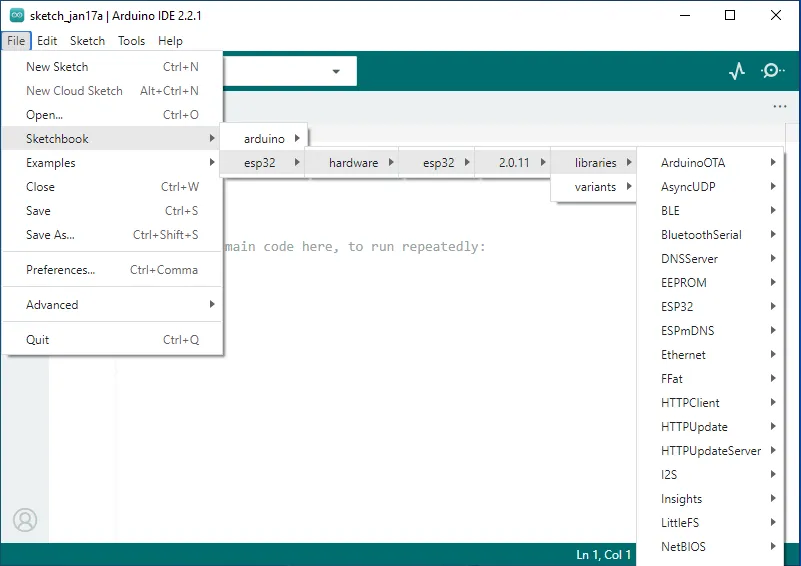
Task: Open the Sketch menu in menu bar
Action: pyautogui.click(x=87, y=41)
